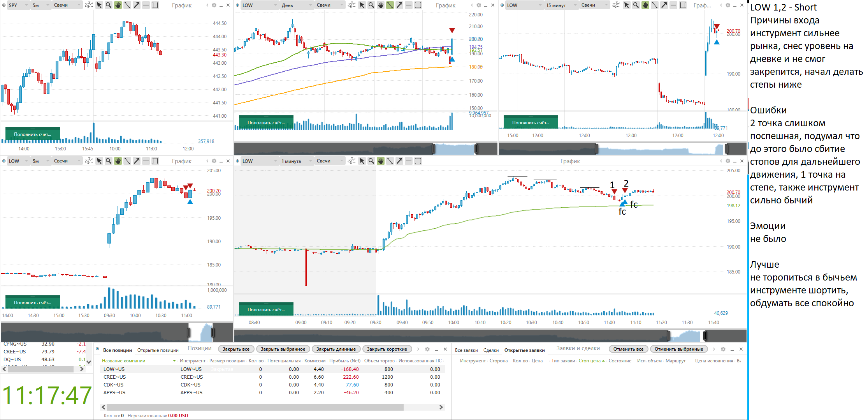Open LOW symbol dropdown on 1 минута chart

coord(259,161)
